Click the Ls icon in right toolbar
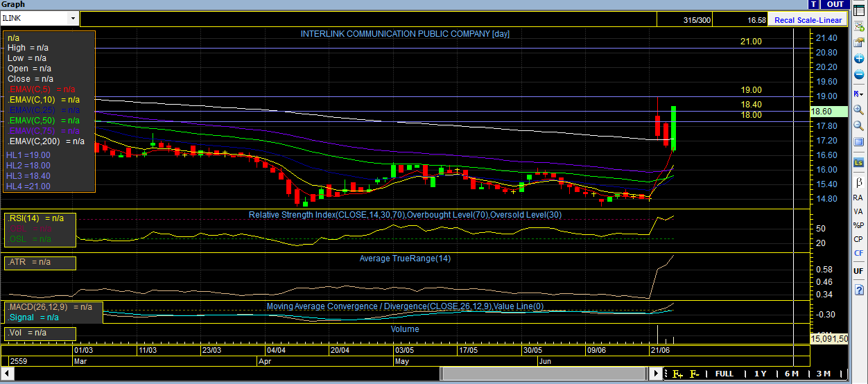868x384 pixels. tap(858, 162)
